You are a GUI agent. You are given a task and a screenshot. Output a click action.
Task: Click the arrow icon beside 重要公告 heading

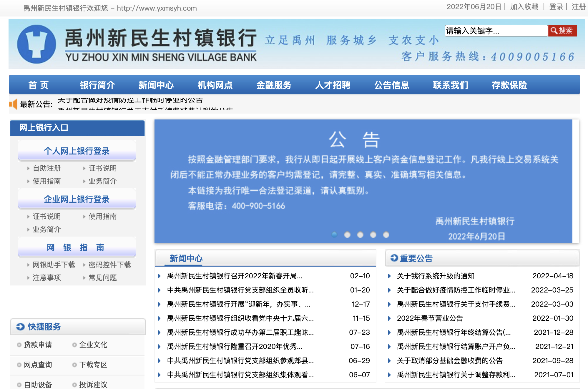tap(394, 258)
